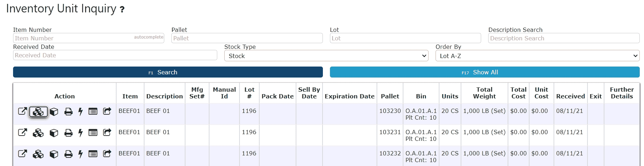
Task: Click the Received Date input field
Action: click(115, 55)
